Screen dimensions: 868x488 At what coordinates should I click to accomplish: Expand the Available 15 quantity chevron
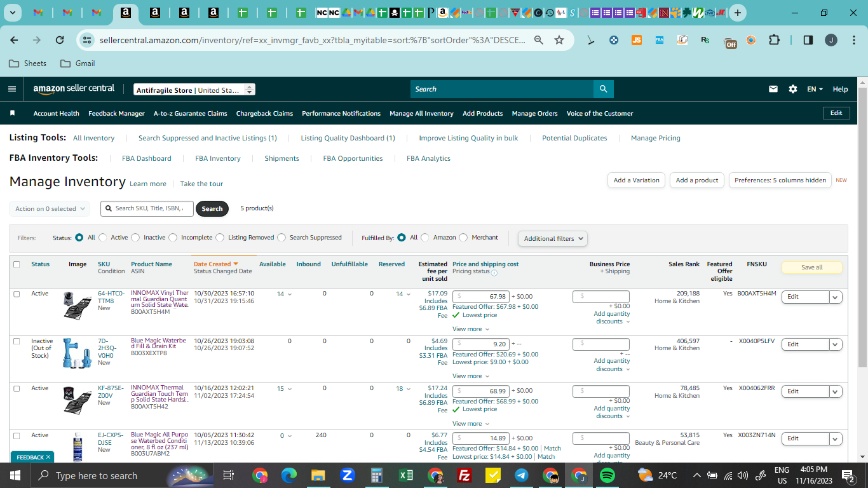(290, 389)
